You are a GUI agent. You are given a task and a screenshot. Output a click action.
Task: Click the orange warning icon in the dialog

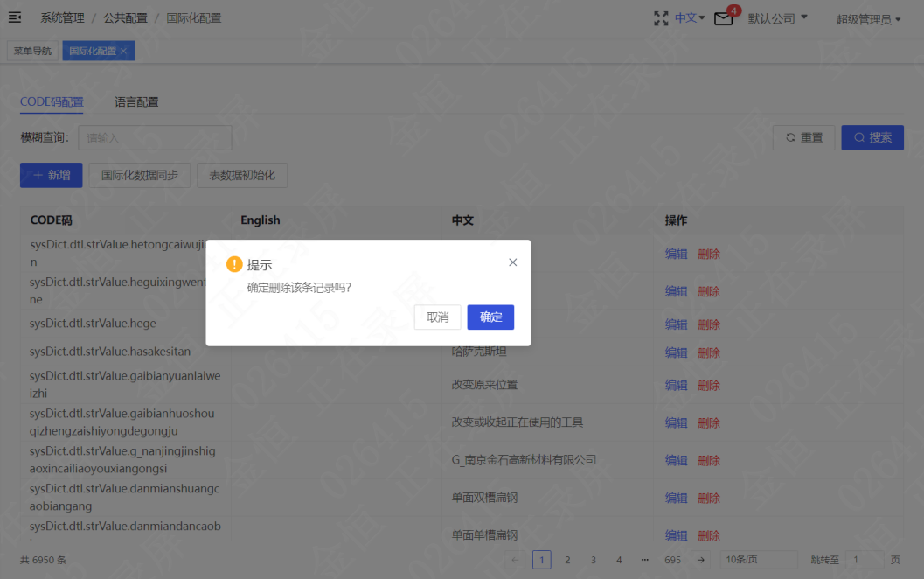tap(234, 264)
